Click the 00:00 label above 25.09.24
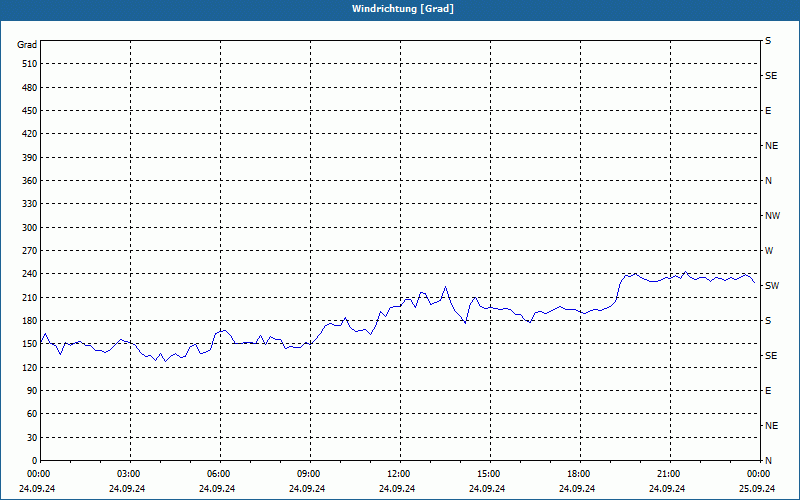 (759, 474)
